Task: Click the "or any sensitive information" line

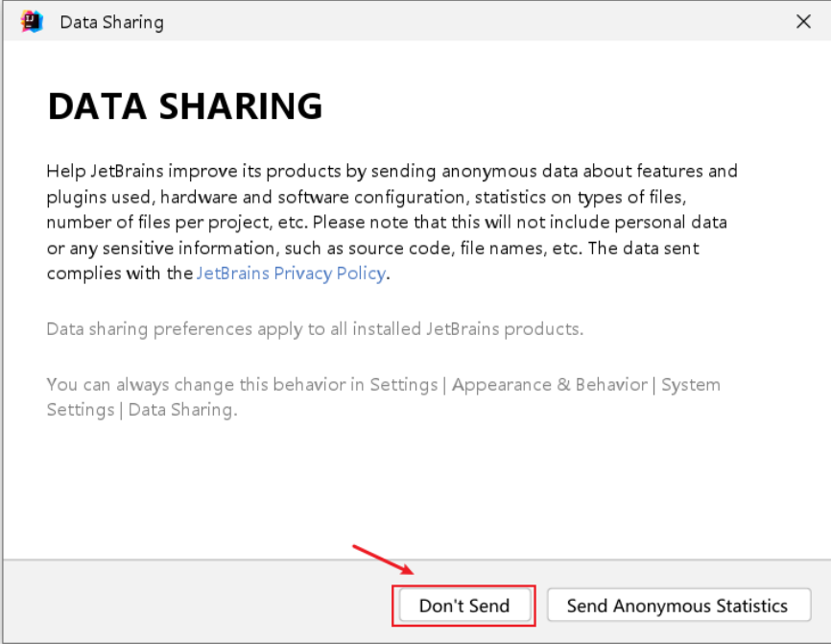Action: tap(372, 248)
